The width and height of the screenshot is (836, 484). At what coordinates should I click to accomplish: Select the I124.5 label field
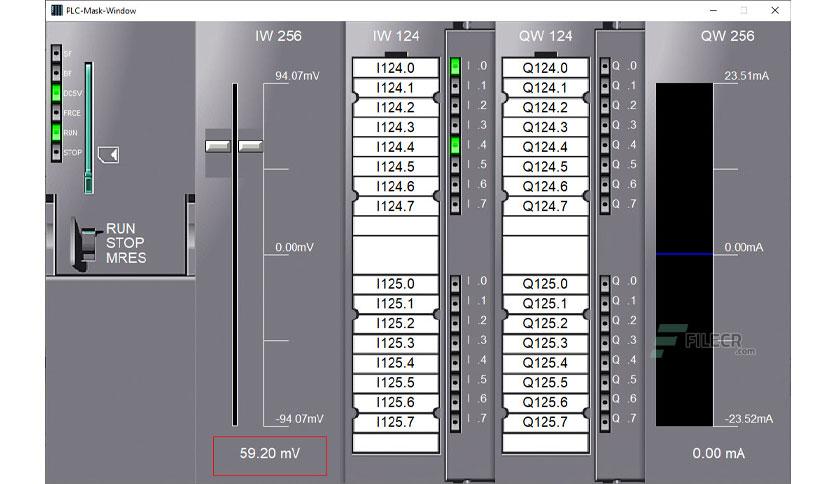pyautogui.click(x=396, y=167)
